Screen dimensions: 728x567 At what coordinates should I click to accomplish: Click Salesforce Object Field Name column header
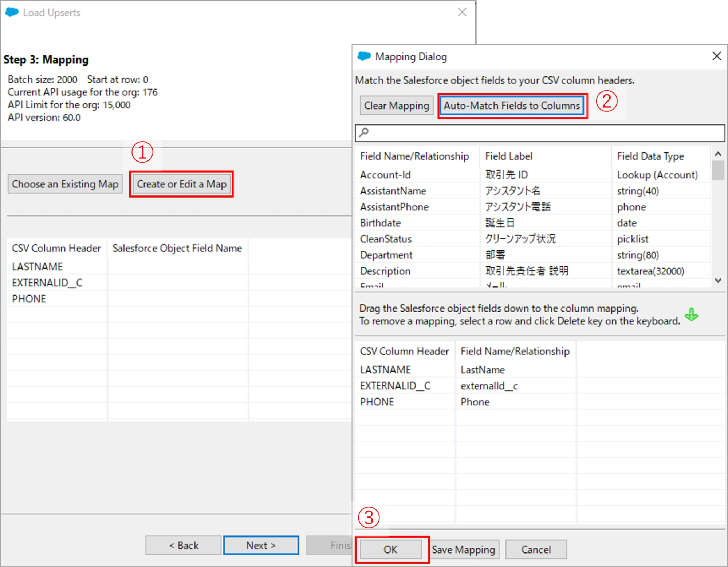point(177,248)
